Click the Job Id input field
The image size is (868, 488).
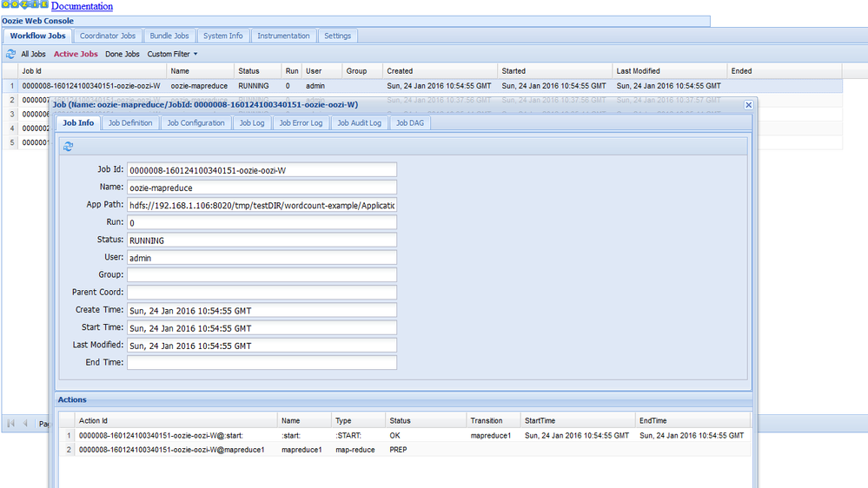click(x=262, y=170)
